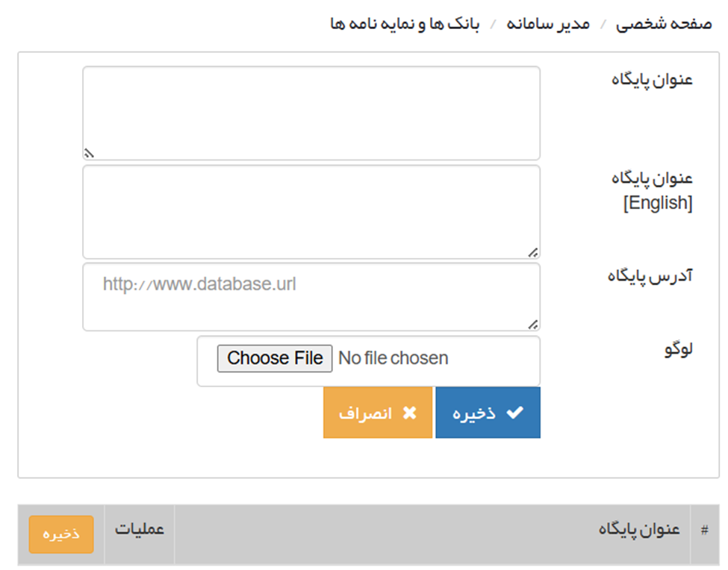Screen dimensions: 728x570
Task: Click the "No file chosen" text
Action: tap(393, 358)
